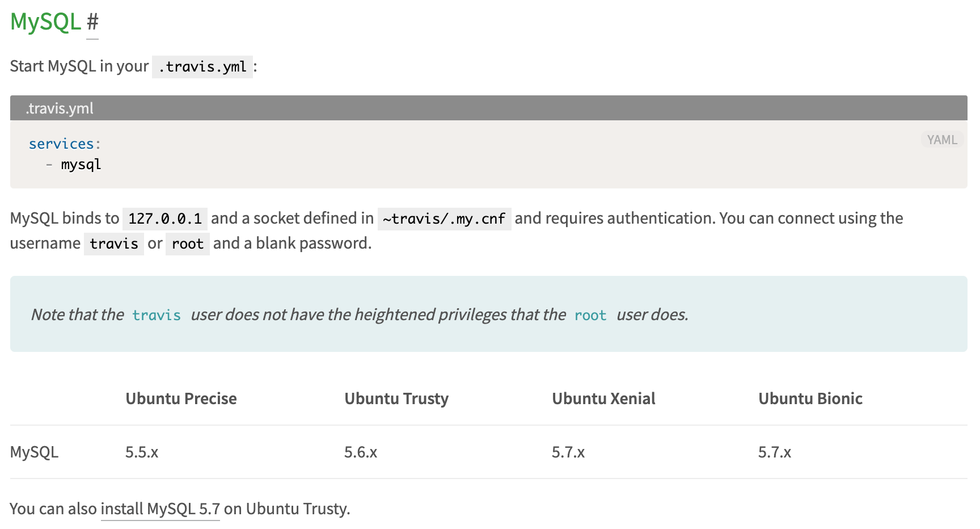Click the Ubuntu Xenial column header
This screenshot has height=529, width=980.
pos(603,398)
